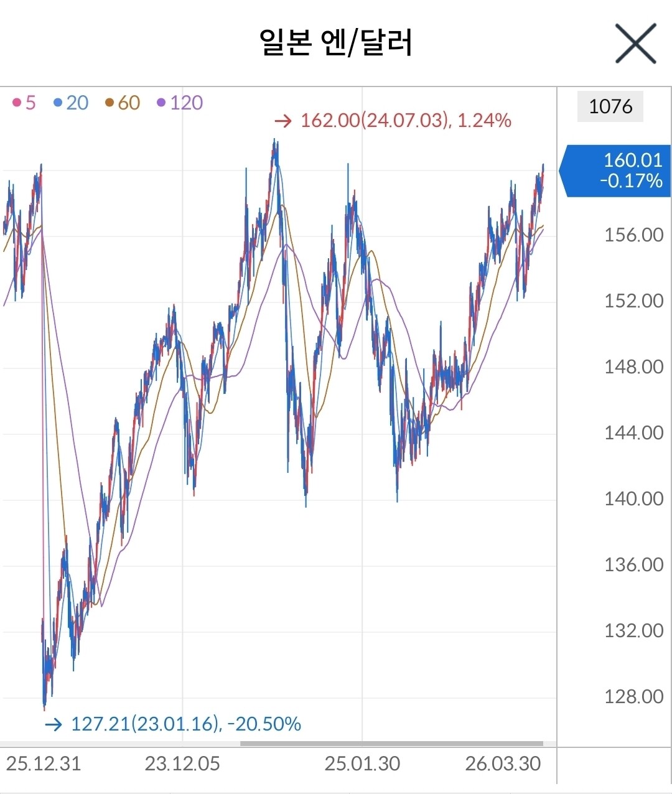672x794 pixels.
Task: Toggle the 60-day moving average legend
Action: point(123,103)
